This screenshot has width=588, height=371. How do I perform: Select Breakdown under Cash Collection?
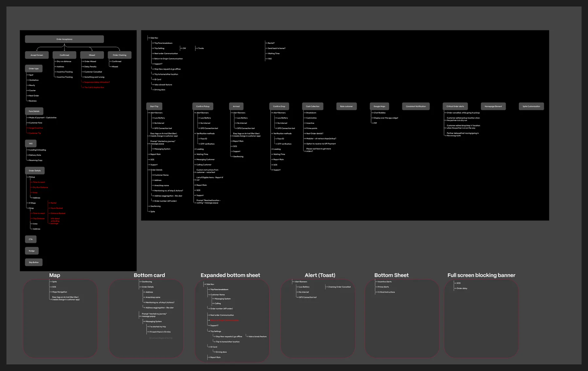point(311,113)
